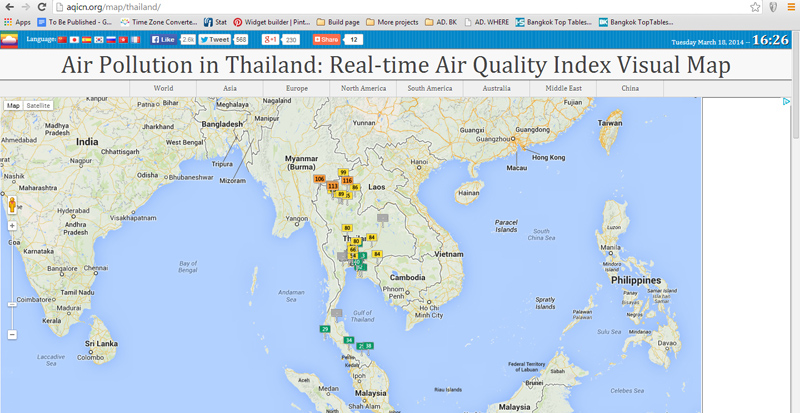
Task: Click the orange 106 AQI map marker
Action: point(319,179)
